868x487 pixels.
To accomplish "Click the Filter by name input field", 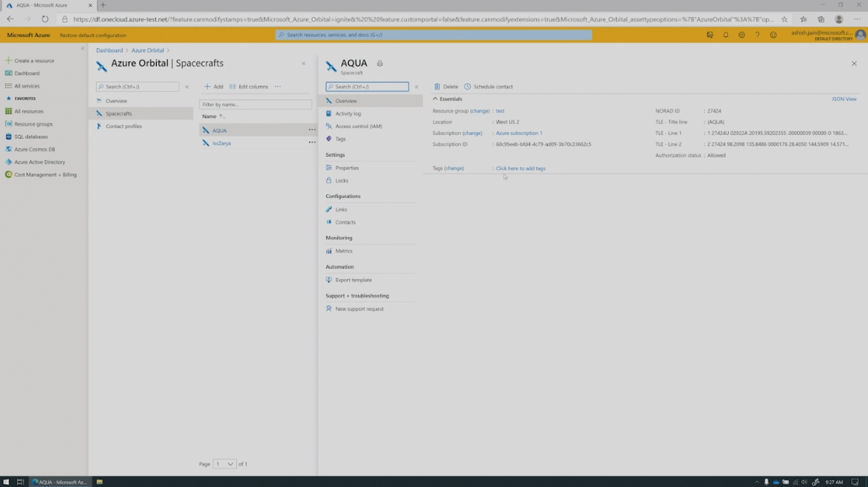I will 255,104.
